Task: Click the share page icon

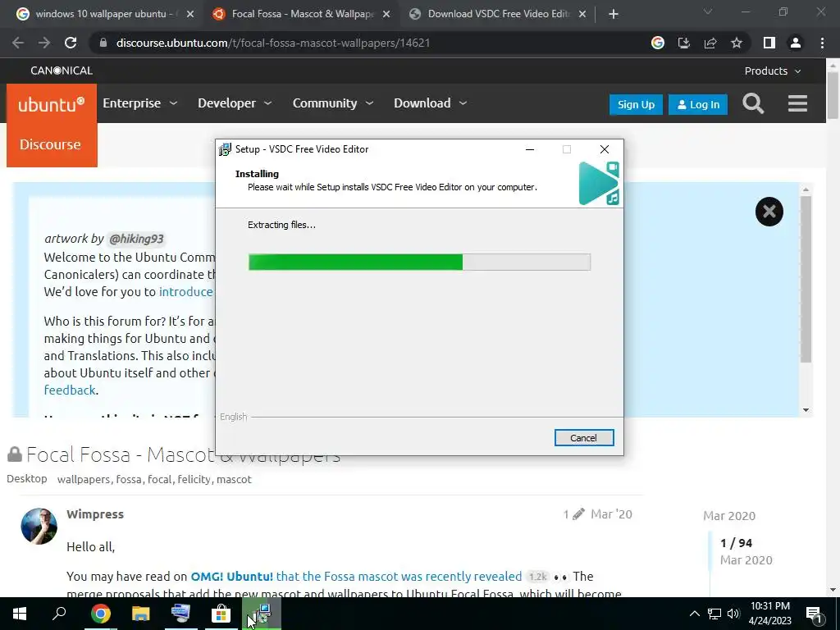Action: coord(710,43)
